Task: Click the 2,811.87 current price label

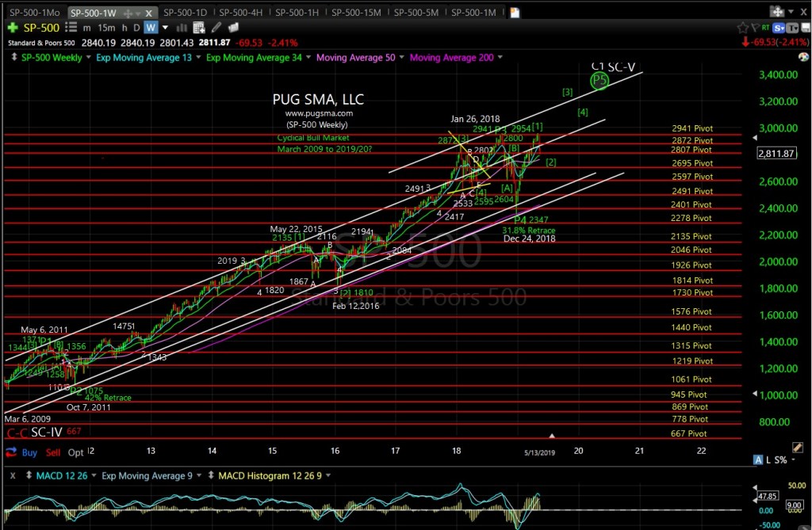Action: coord(776,153)
